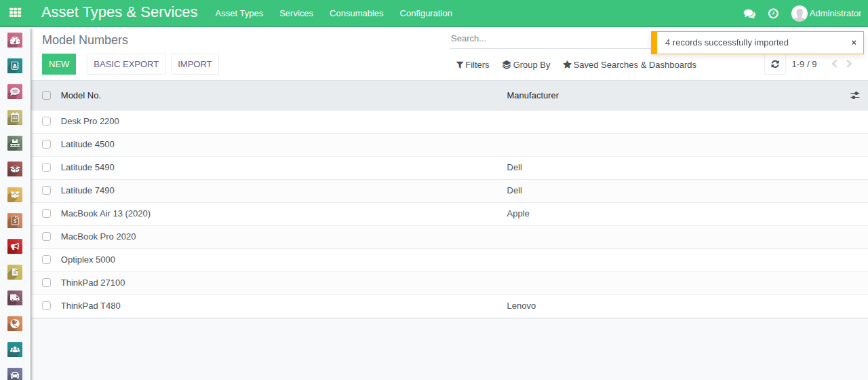Open the orange globe website sidebar icon
The image size is (868, 380).
[15, 324]
